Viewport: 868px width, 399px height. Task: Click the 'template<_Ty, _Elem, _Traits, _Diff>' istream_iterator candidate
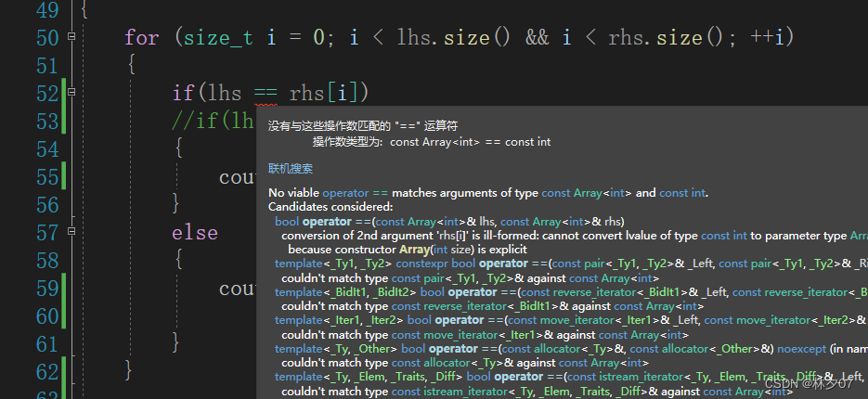click(x=571, y=377)
